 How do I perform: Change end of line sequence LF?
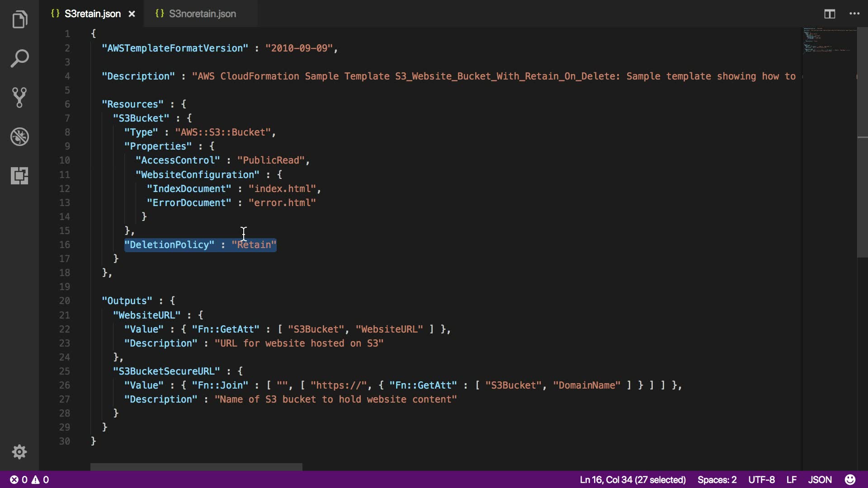click(791, 479)
